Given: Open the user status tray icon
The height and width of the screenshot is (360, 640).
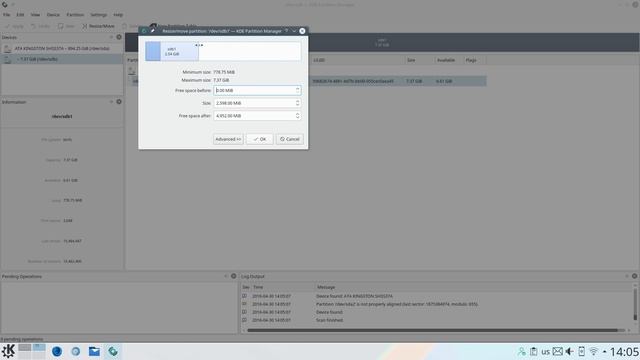Looking at the screenshot, I should point(521,351).
